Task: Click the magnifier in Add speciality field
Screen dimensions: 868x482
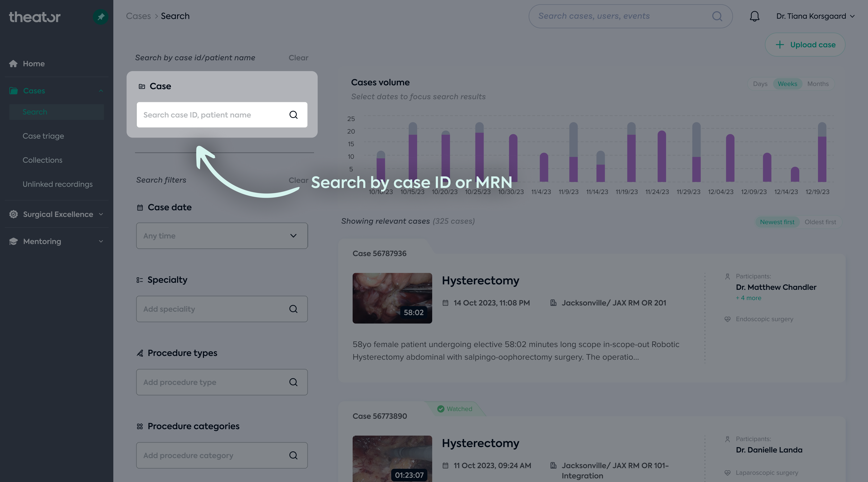Action: coord(294,309)
